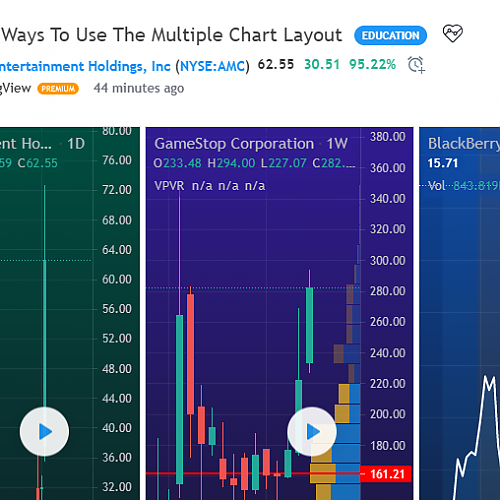500x500 pixels.
Task: Click the EDUCATION badge
Action: coord(390,35)
